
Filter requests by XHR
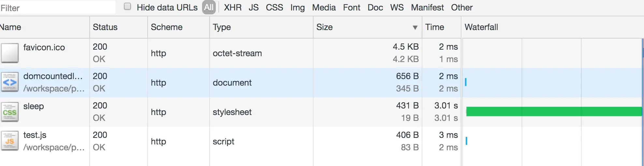pyautogui.click(x=233, y=8)
